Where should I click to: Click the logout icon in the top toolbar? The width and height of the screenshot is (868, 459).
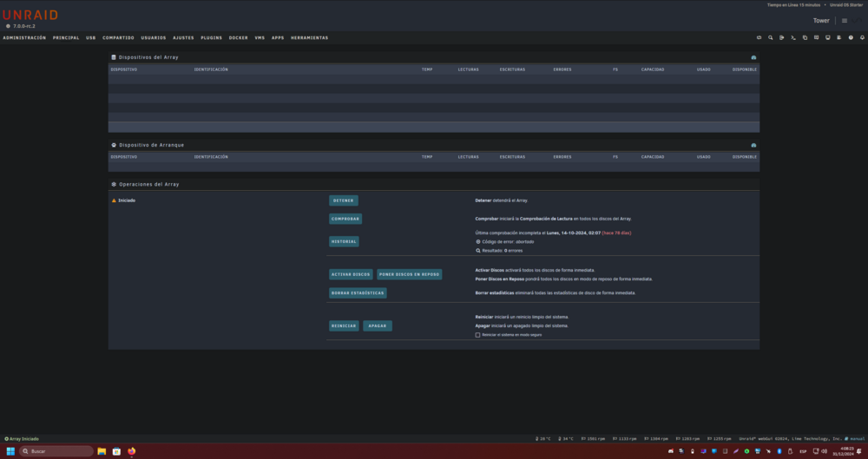(x=782, y=37)
